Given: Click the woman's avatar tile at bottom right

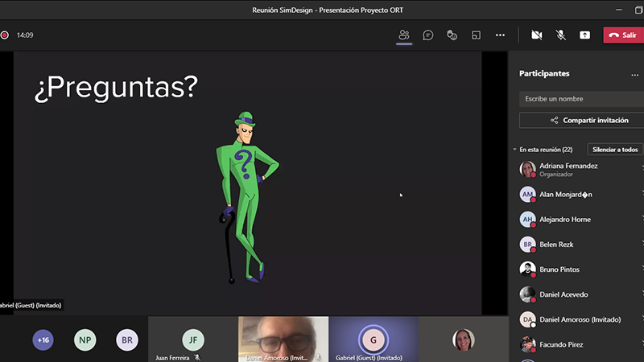Looking at the screenshot, I should pyautogui.click(x=464, y=339).
